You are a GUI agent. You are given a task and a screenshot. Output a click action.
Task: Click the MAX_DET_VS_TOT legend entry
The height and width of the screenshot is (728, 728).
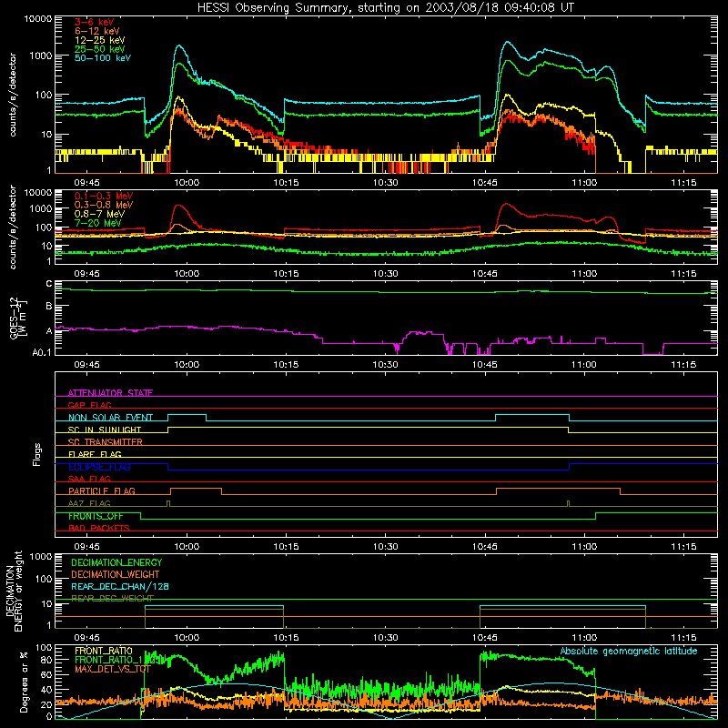[113, 669]
